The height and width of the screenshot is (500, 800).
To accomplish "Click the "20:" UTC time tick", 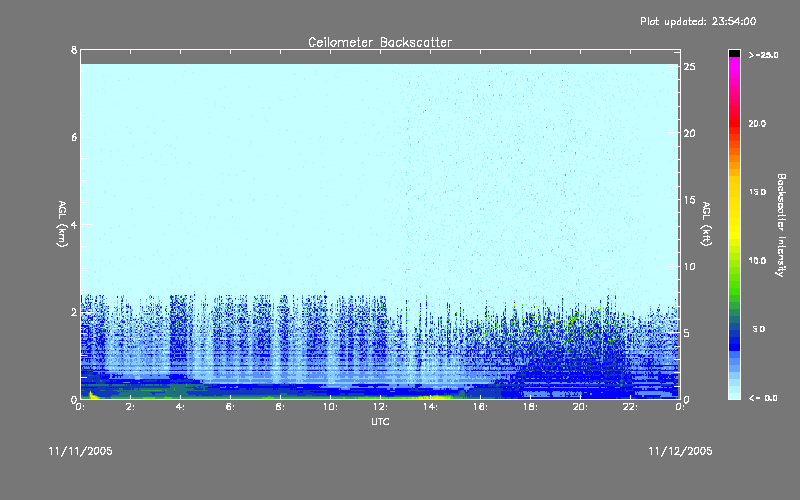I will pos(580,407).
